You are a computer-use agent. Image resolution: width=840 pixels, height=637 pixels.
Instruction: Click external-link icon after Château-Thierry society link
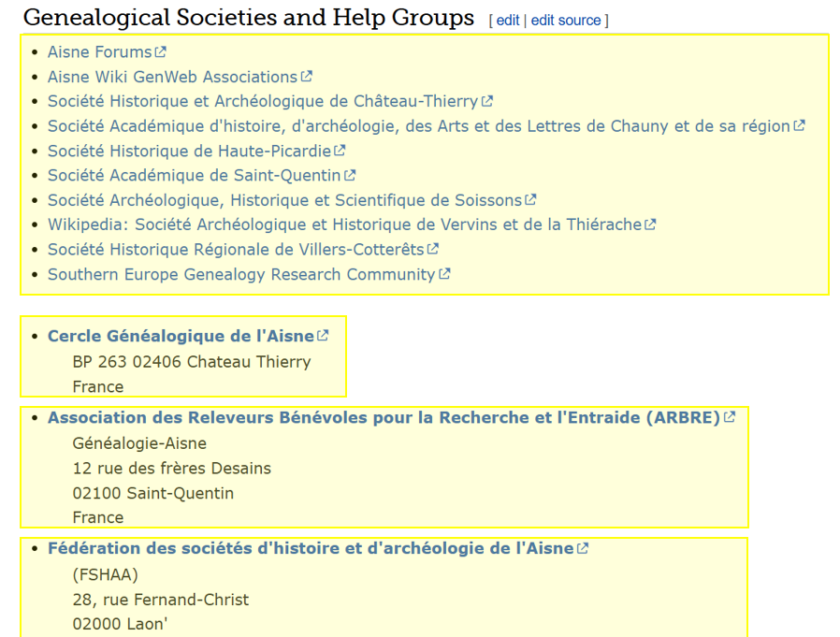point(487,101)
